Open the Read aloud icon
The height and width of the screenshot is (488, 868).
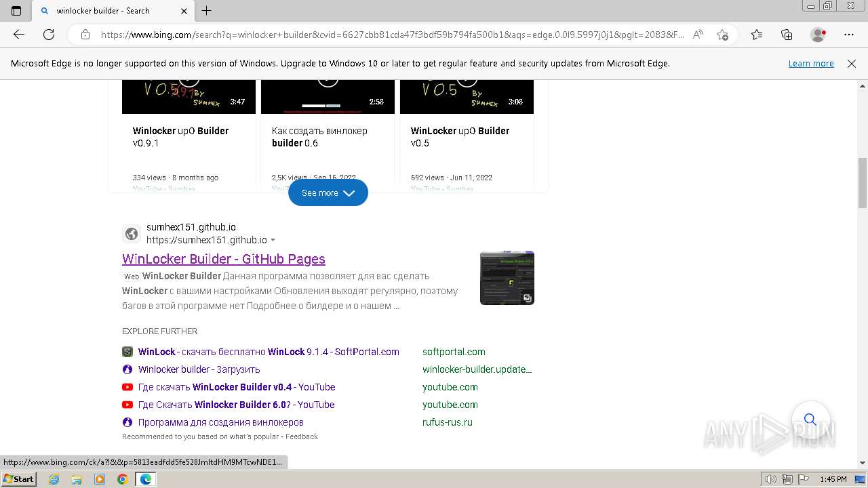click(698, 35)
